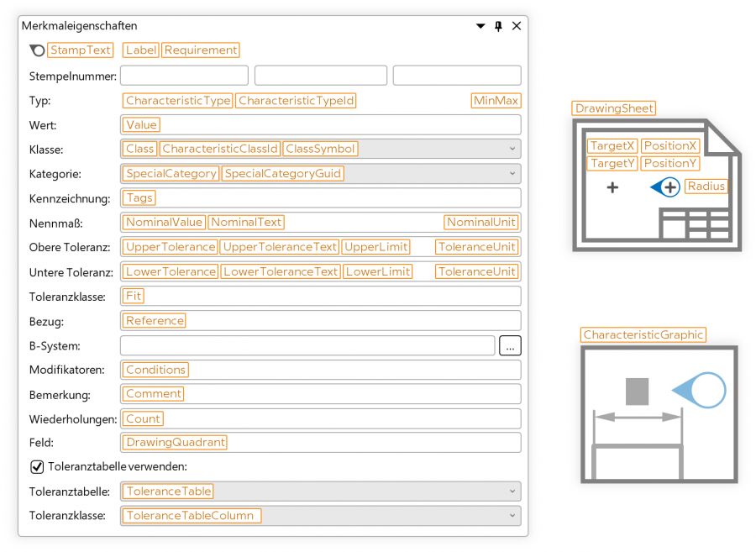Click the gray square in the graphic
The image size is (756, 552).
point(637,392)
